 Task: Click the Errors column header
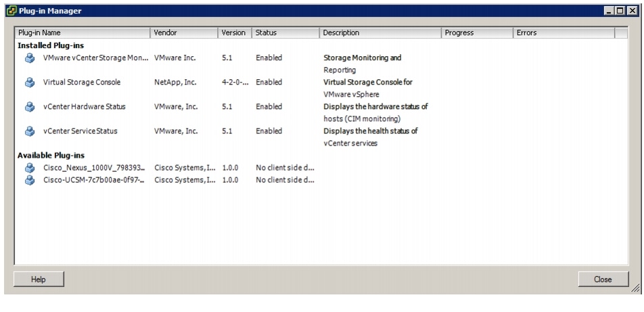[x=564, y=33]
